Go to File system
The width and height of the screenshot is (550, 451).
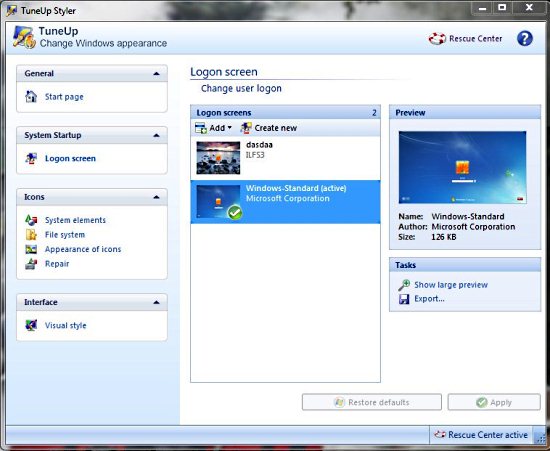65,235
